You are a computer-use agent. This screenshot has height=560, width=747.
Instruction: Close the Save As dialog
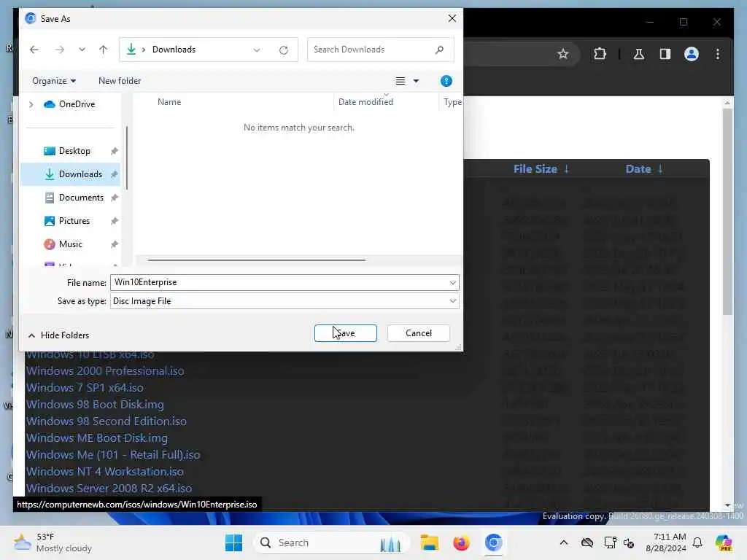point(452,18)
